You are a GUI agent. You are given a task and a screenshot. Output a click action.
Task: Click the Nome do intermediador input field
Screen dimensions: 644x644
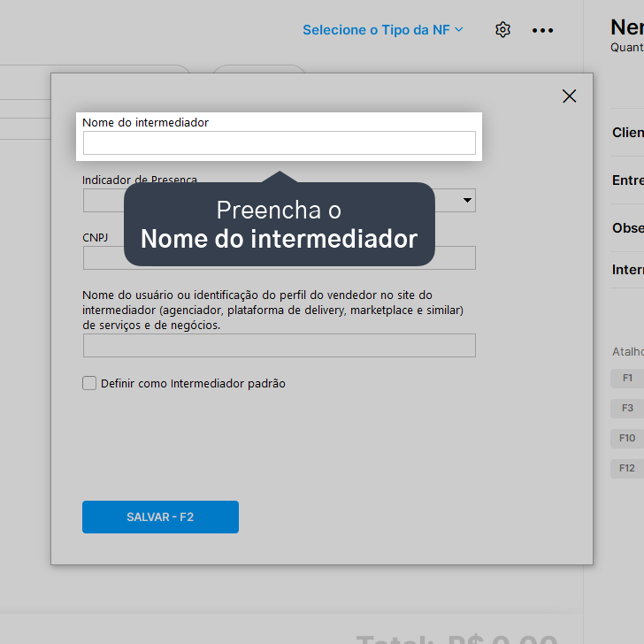click(x=280, y=143)
